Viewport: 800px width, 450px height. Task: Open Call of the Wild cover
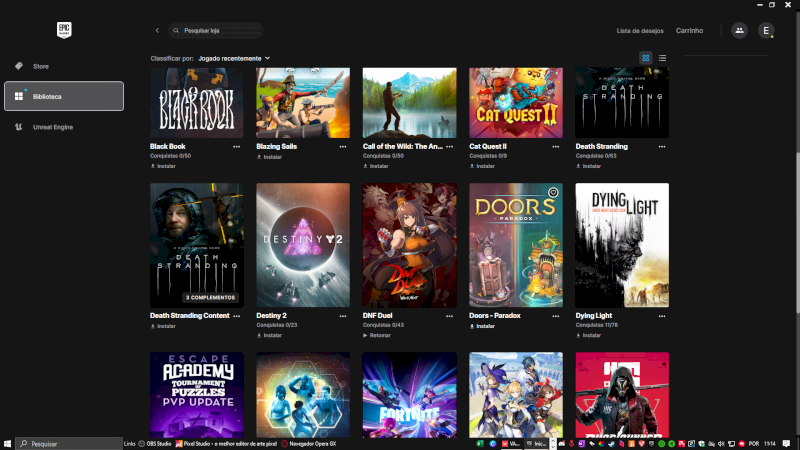(x=410, y=103)
